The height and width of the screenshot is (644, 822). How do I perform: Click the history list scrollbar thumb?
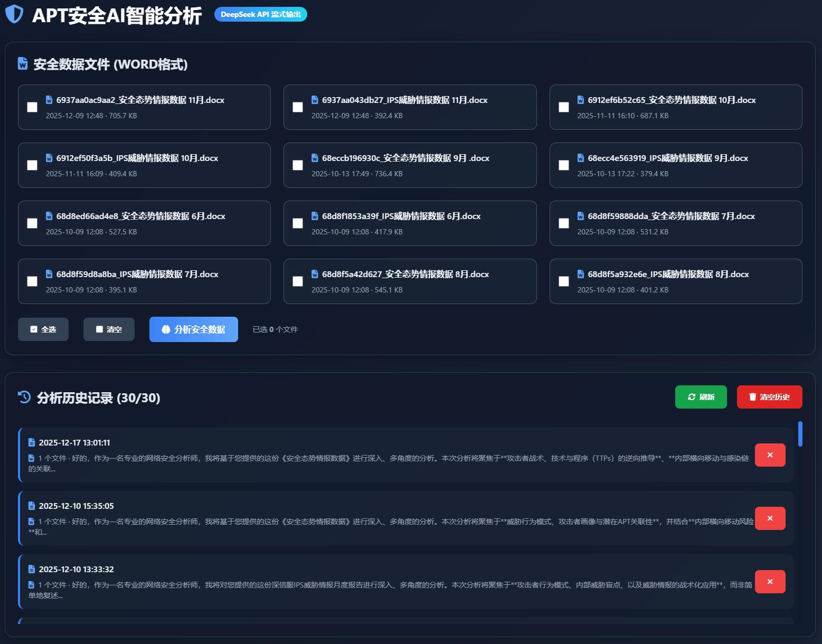pos(800,434)
